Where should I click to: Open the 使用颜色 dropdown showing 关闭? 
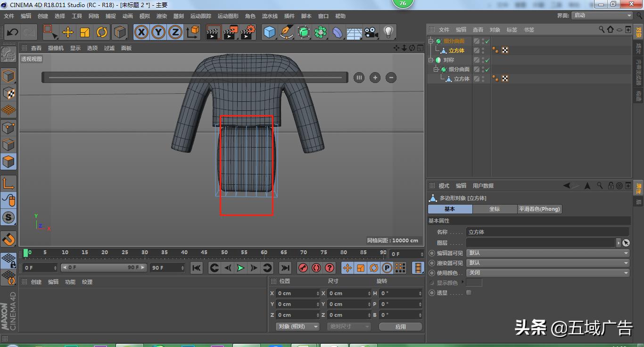click(547, 273)
